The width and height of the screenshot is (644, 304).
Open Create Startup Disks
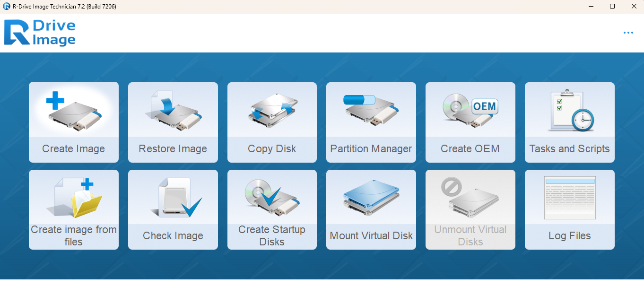(x=272, y=209)
